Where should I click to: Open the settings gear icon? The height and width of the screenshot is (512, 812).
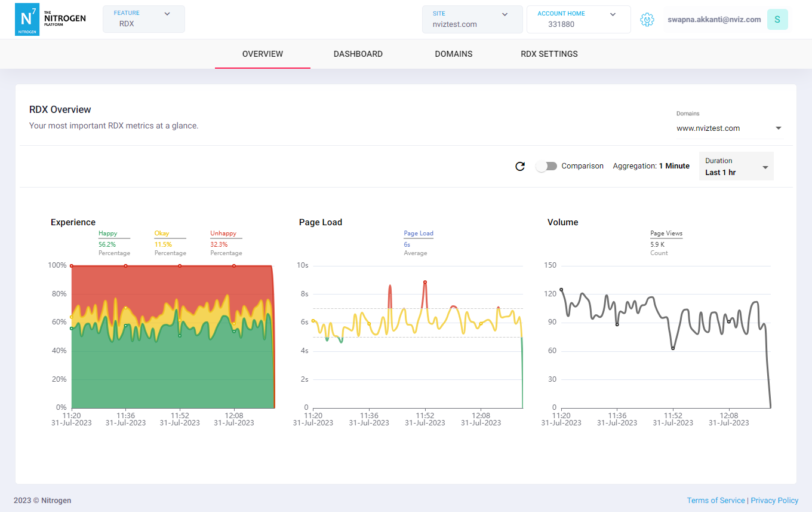pyautogui.click(x=647, y=20)
